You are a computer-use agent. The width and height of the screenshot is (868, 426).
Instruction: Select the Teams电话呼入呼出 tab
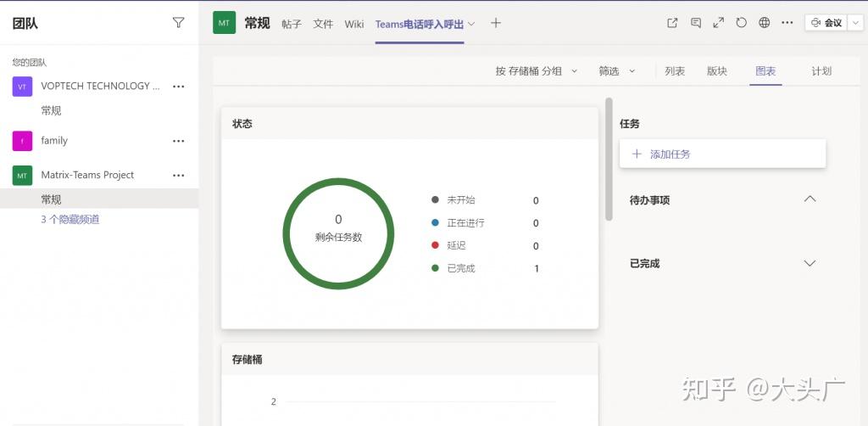(x=420, y=24)
